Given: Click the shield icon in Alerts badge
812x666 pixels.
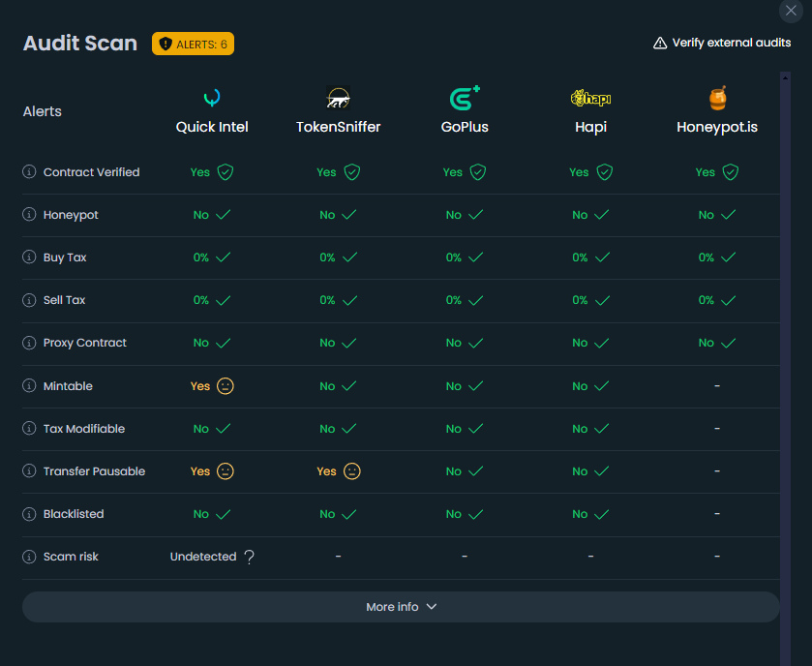Looking at the screenshot, I should pyautogui.click(x=165, y=44).
